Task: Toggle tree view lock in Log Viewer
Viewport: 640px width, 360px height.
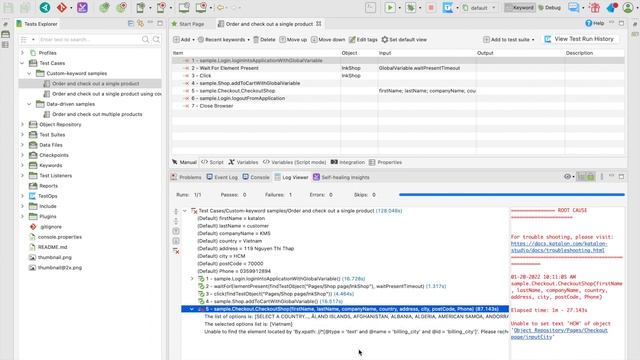Action: pos(590,177)
